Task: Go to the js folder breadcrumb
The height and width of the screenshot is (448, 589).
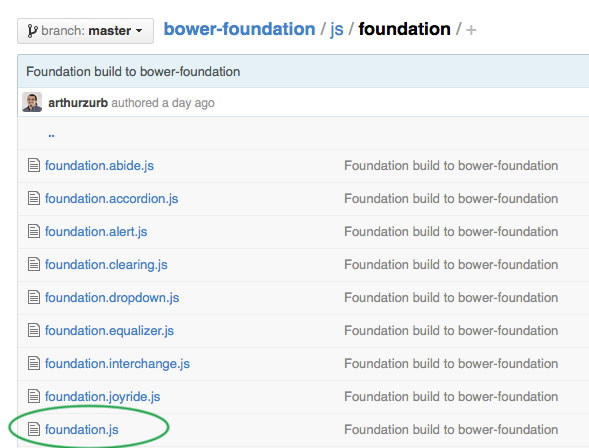Action: 337,30
